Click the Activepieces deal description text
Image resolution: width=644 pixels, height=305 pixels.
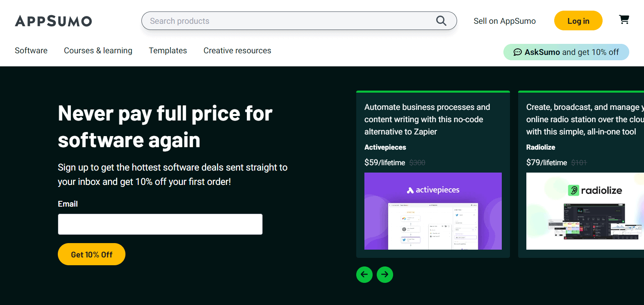tap(427, 119)
